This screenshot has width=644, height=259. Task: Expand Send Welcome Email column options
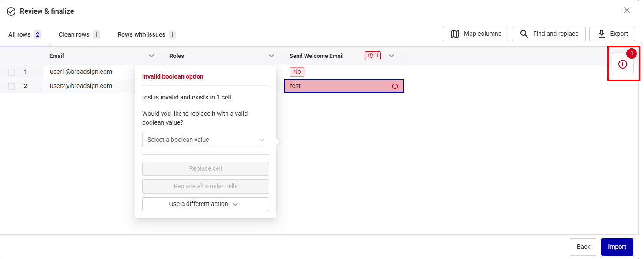pyautogui.click(x=391, y=56)
